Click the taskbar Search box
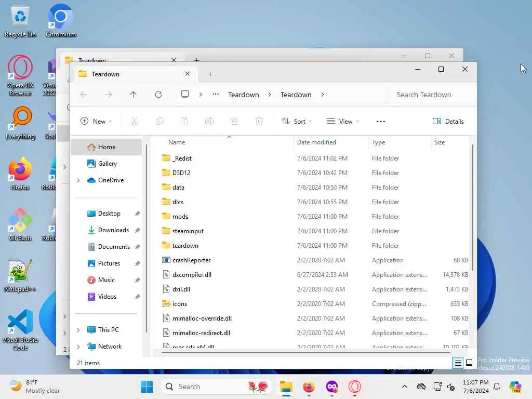 click(216, 387)
